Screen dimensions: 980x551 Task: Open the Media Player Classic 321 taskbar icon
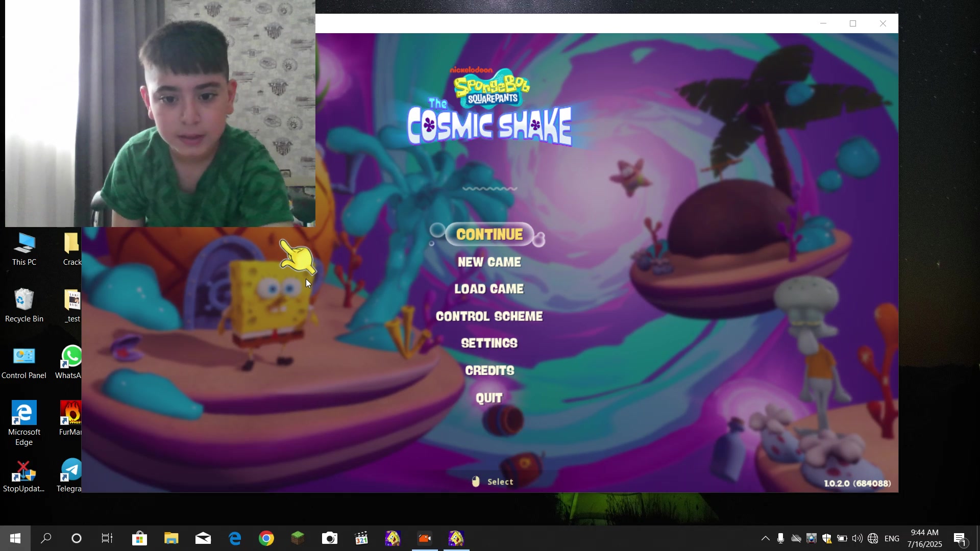point(361,538)
